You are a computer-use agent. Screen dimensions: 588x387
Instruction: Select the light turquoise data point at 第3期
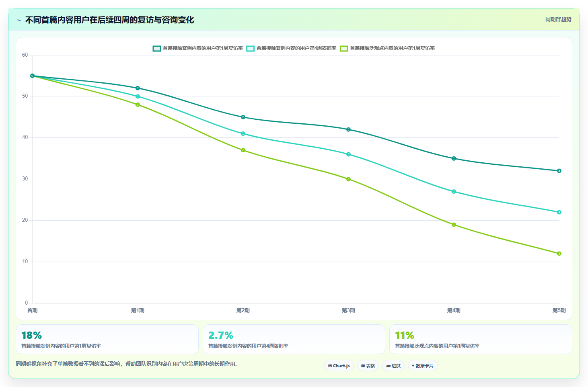click(348, 154)
